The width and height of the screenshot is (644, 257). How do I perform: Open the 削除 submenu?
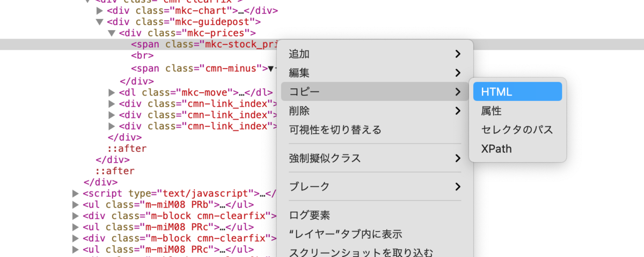[x=375, y=111]
